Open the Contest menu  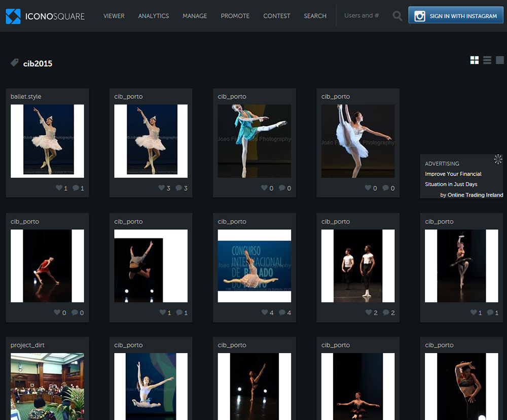tap(277, 16)
